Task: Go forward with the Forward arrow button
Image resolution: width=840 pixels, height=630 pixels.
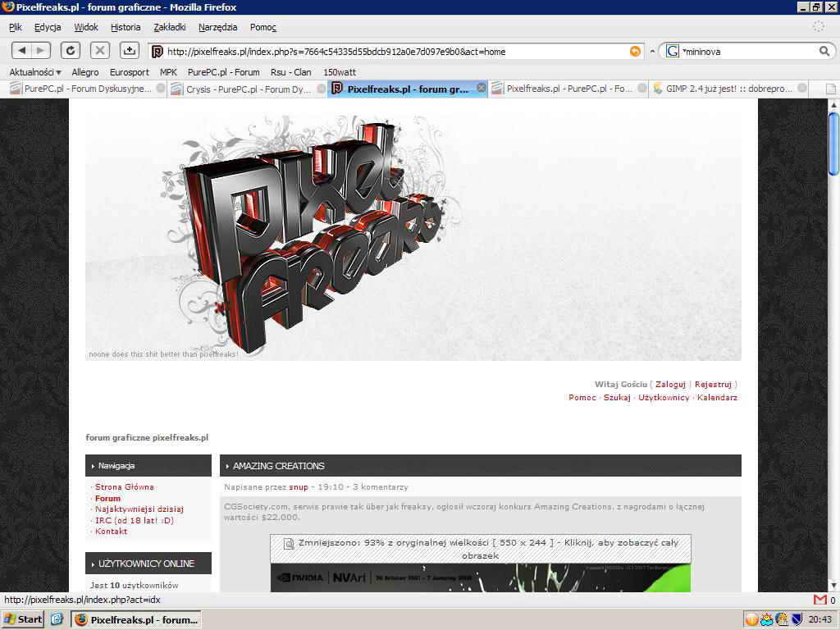Action: coord(41,51)
